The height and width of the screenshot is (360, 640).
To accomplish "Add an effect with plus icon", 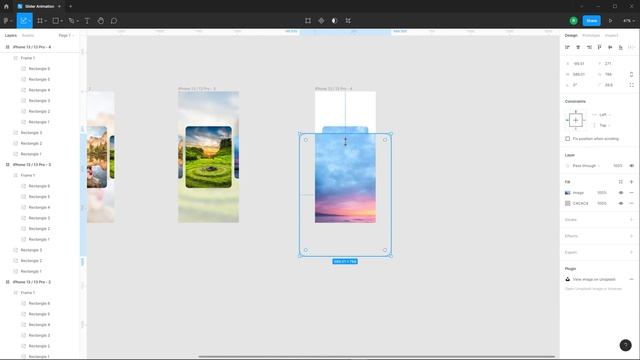I will (631, 236).
